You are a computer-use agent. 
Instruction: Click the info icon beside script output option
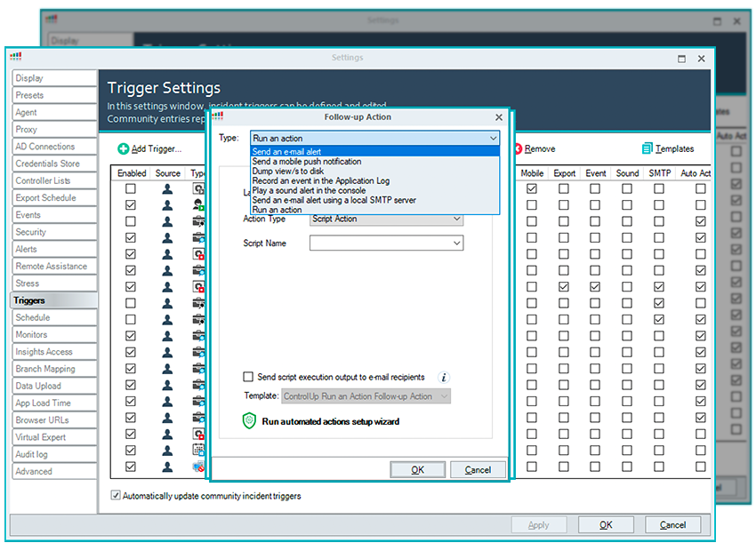[444, 377]
